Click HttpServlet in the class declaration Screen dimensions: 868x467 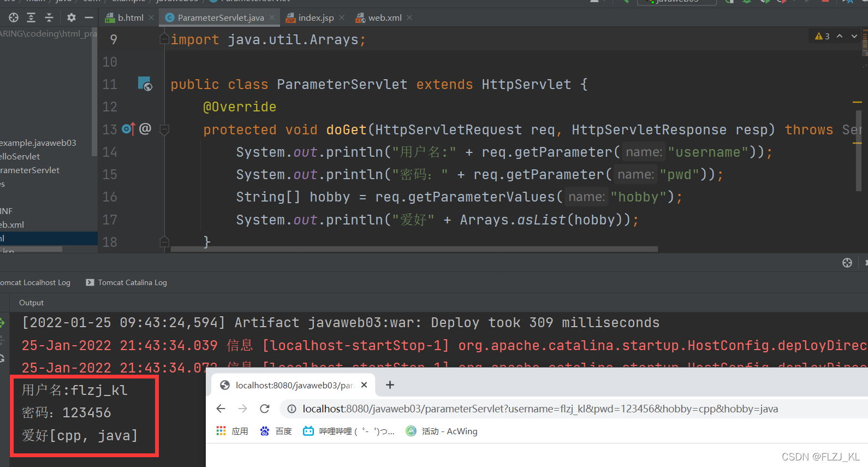tap(526, 84)
